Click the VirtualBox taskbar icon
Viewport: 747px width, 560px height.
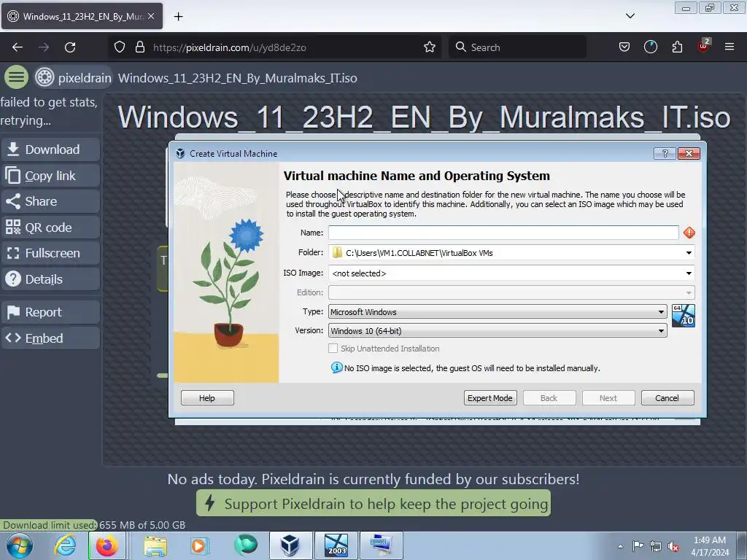[290, 545]
